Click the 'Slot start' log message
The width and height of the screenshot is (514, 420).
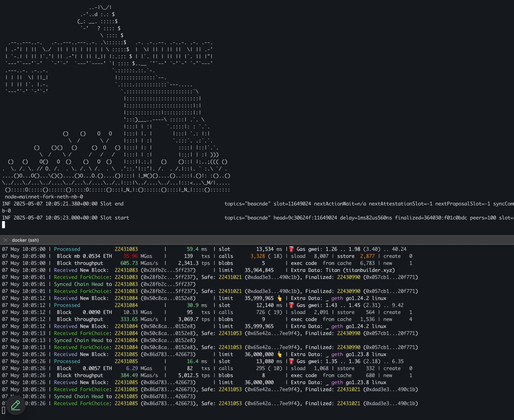pyautogui.click(x=115, y=218)
